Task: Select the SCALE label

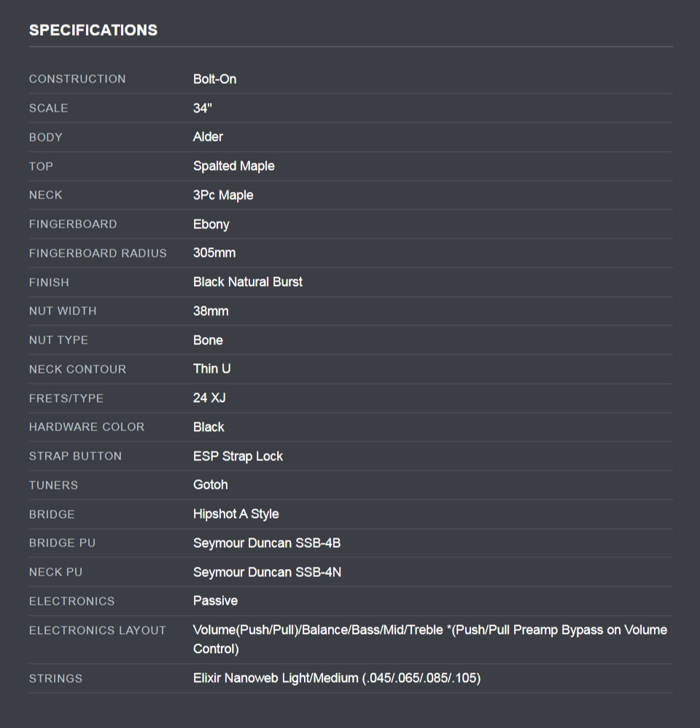Action: point(49,108)
